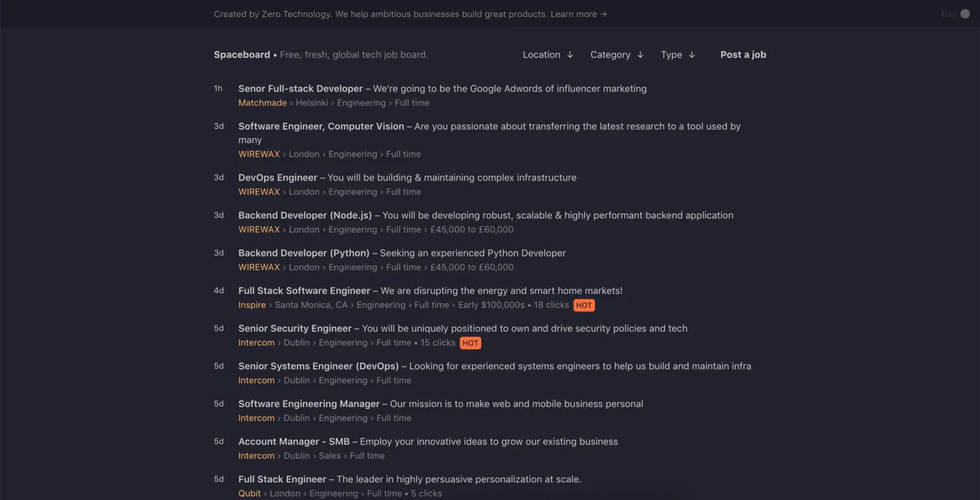Screen dimensions: 980x500
Task: Open Backend Developer (Node.js) listing
Action: click(x=305, y=215)
